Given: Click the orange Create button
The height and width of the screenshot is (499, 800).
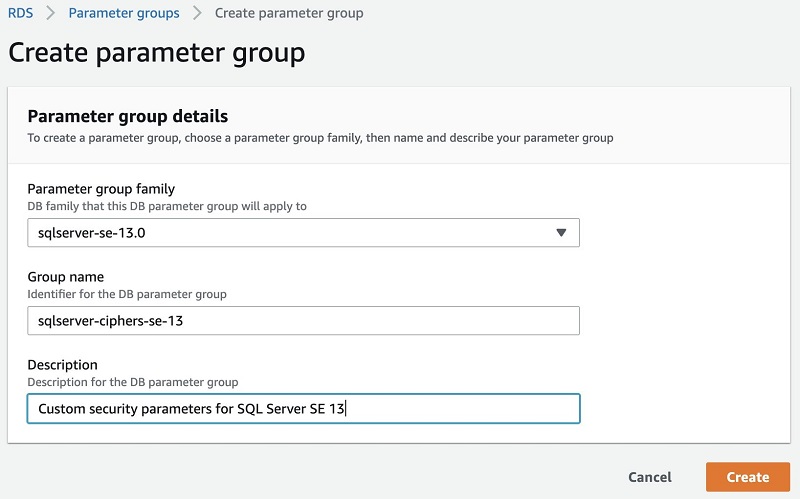Looking at the screenshot, I should pos(748,477).
